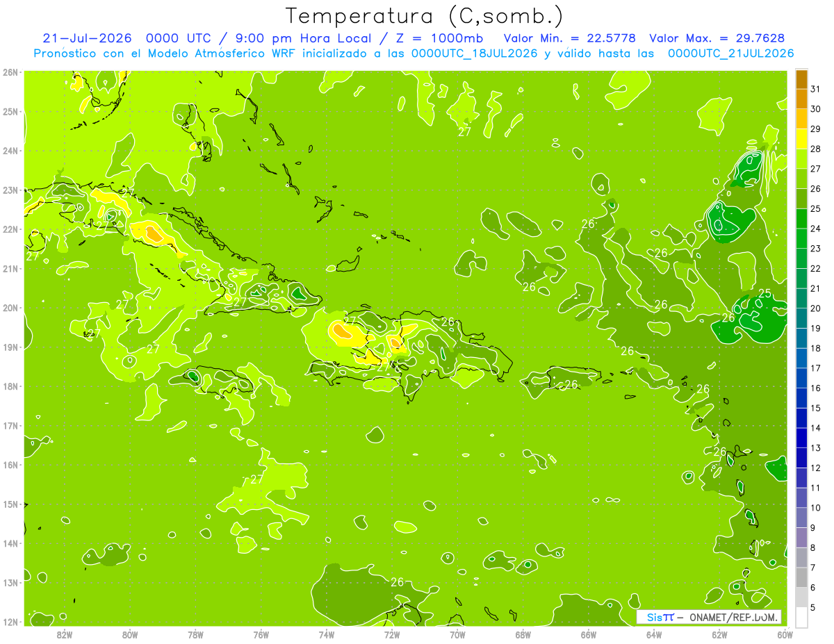
Task: Click the legend value "18"
Action: 815,348
